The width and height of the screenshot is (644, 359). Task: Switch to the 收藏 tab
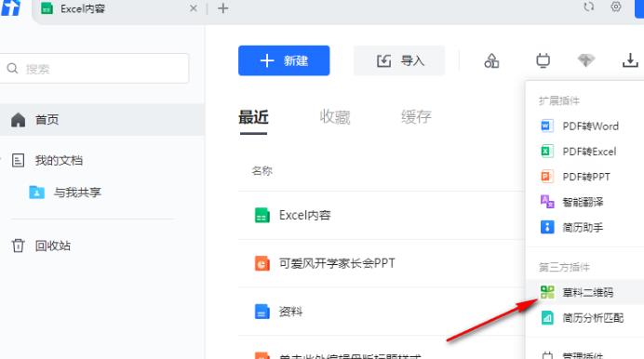click(335, 117)
